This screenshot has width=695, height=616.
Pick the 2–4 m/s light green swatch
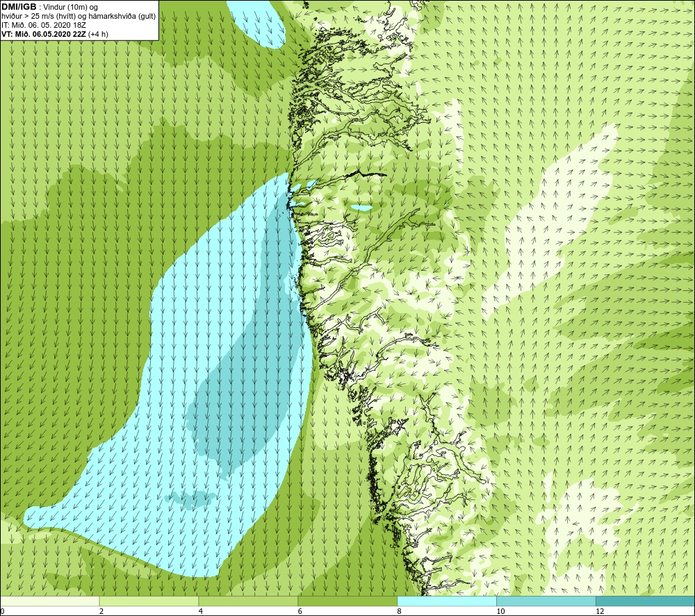tap(149, 601)
